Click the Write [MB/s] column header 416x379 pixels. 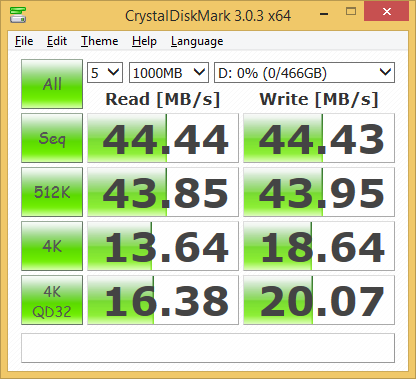point(319,99)
